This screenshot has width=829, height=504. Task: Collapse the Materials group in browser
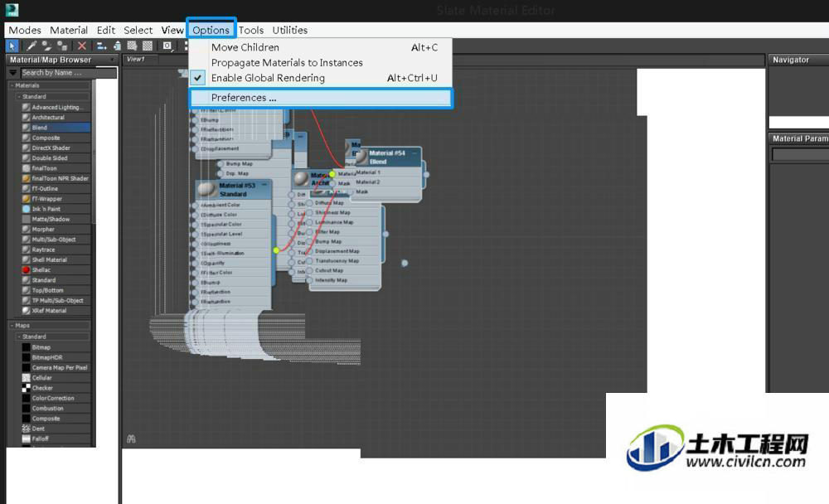12,85
